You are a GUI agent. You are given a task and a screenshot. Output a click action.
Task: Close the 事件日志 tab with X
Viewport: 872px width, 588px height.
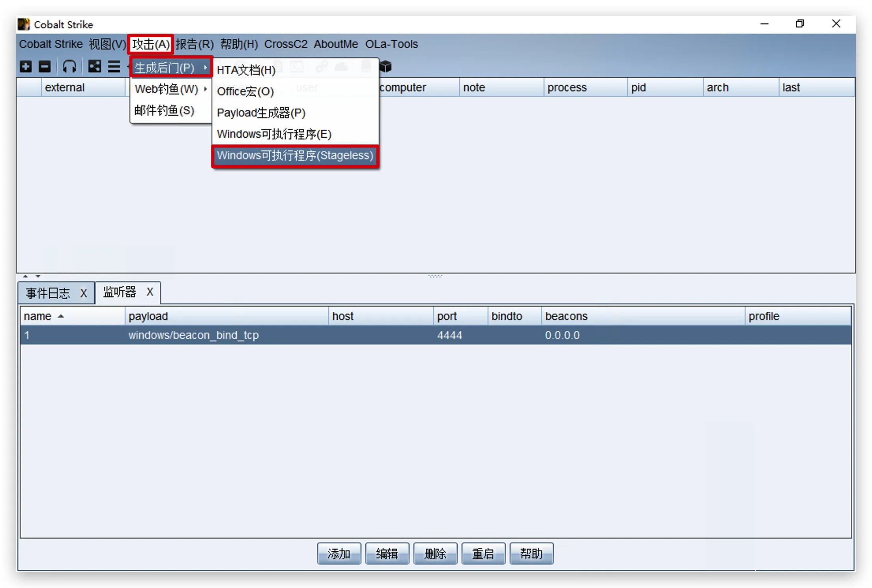(84, 293)
